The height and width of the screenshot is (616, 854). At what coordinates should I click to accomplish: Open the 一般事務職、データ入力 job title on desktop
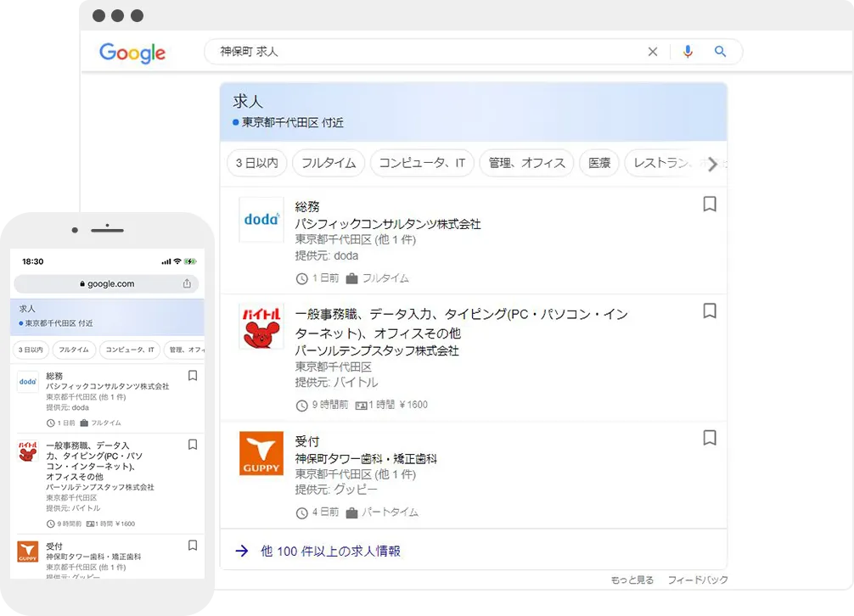click(x=461, y=323)
